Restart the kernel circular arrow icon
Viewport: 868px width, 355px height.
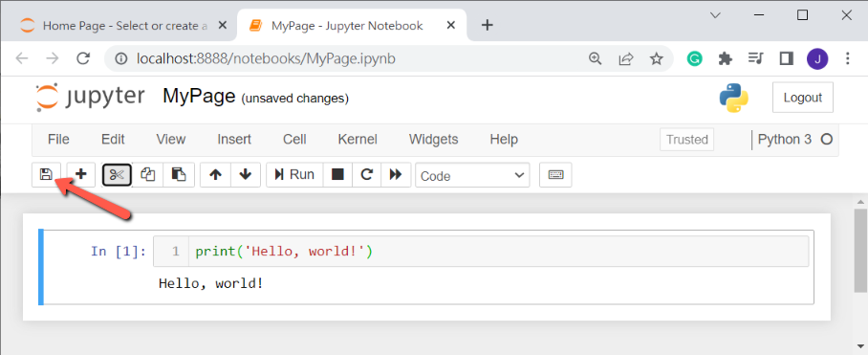(x=366, y=175)
